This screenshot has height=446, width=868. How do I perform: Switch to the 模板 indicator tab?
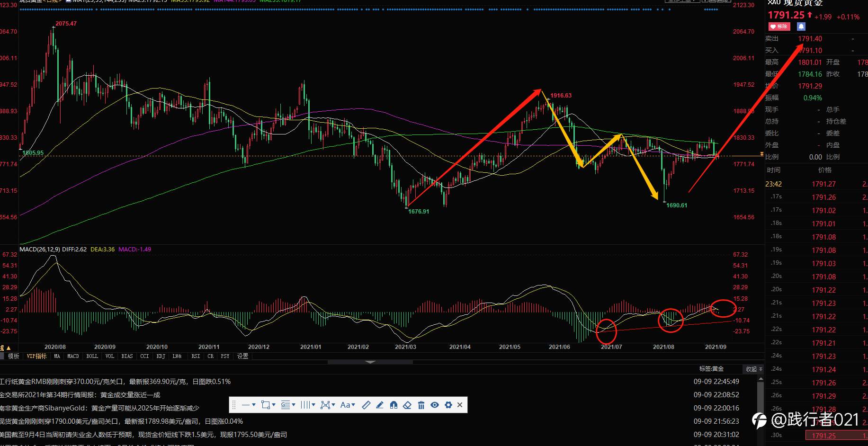(14, 356)
